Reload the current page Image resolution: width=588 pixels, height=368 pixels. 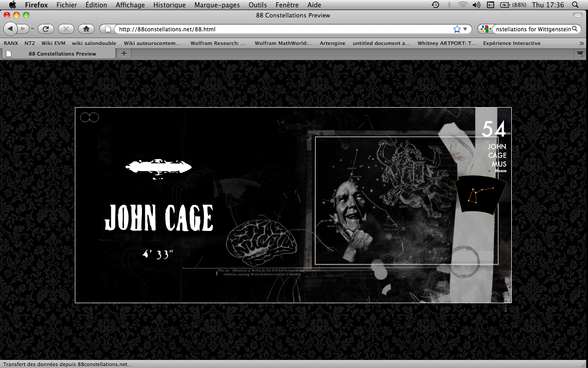pyautogui.click(x=46, y=29)
